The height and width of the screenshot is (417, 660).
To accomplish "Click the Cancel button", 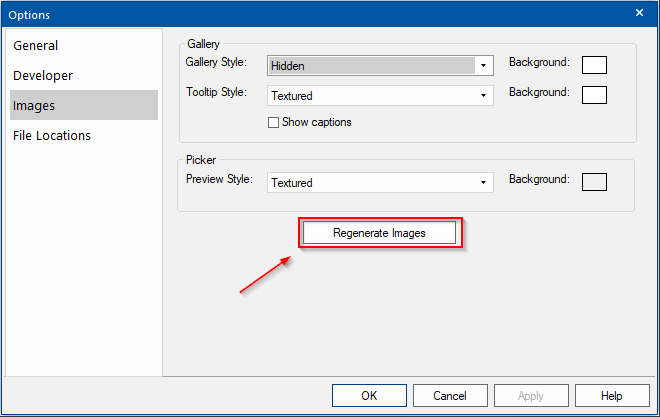I will click(450, 396).
